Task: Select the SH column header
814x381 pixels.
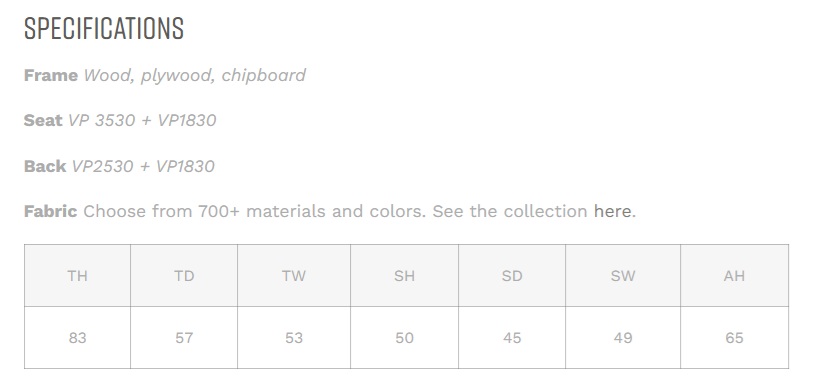Action: 404,276
